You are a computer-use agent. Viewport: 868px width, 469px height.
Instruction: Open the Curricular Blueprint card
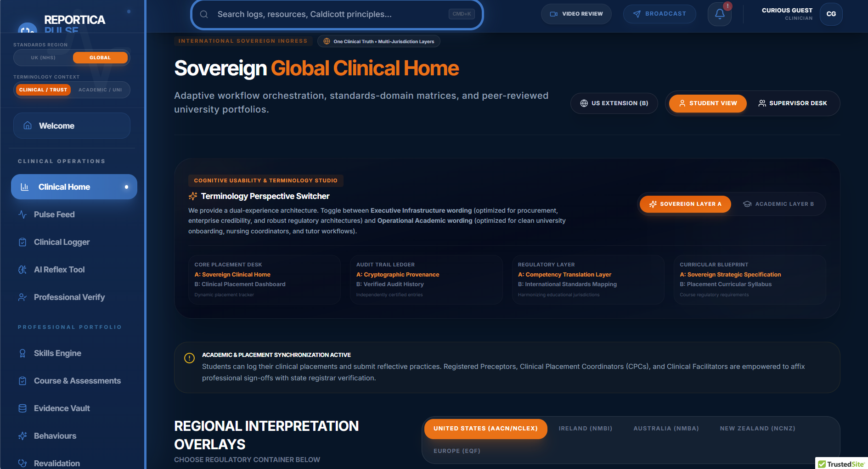point(750,280)
